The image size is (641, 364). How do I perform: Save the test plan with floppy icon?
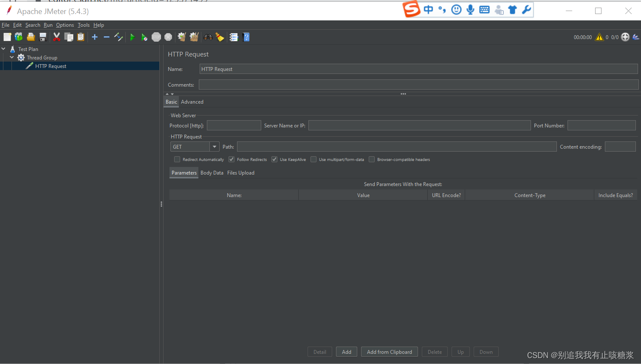[x=42, y=37]
